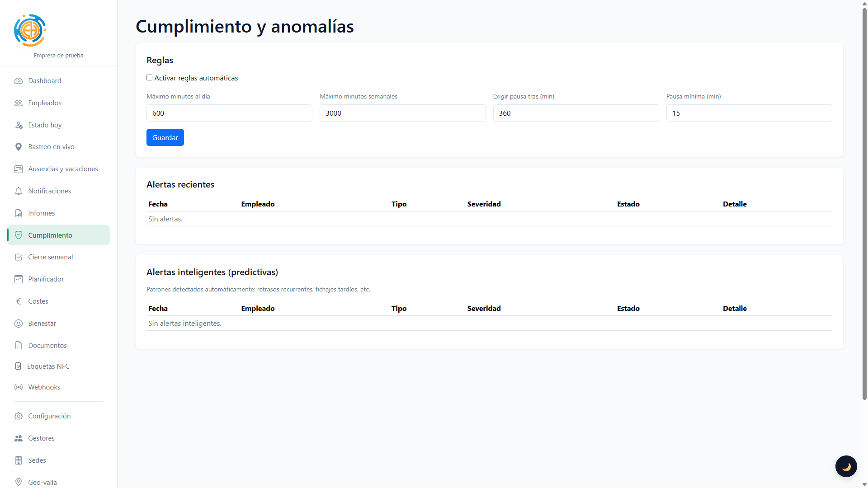Focus the Pausa mínima input field

[749, 113]
